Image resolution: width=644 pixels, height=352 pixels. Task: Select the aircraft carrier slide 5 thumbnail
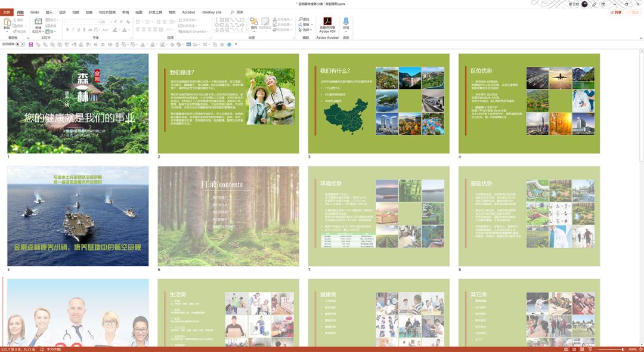[78, 216]
